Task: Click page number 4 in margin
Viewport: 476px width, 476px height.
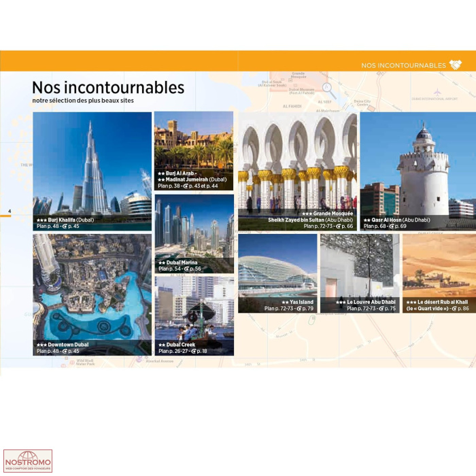Action: coord(10,211)
